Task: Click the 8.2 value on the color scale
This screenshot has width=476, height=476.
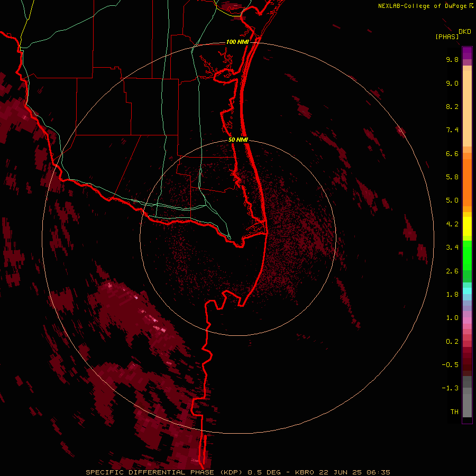Action: pyautogui.click(x=452, y=106)
